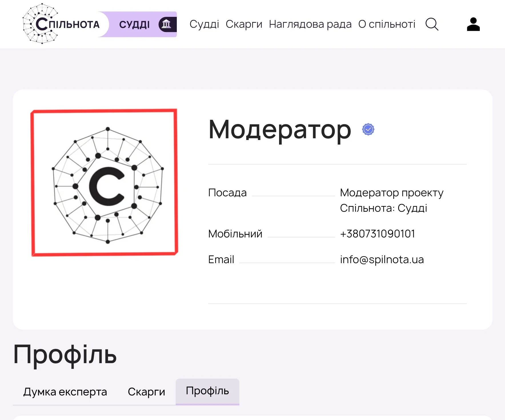Open the user account icon
Viewport: 505px width, 420px height.
pos(473,24)
